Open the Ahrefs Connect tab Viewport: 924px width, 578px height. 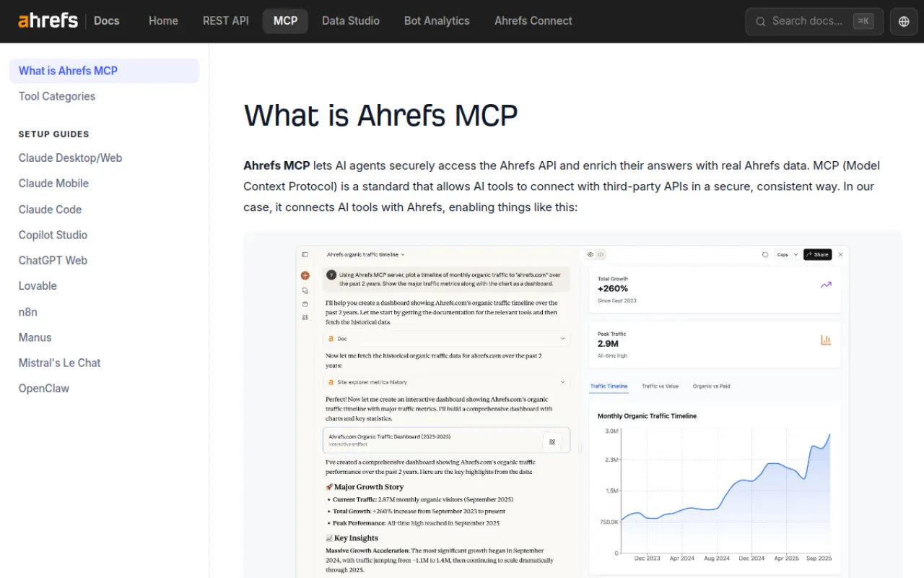coord(533,21)
